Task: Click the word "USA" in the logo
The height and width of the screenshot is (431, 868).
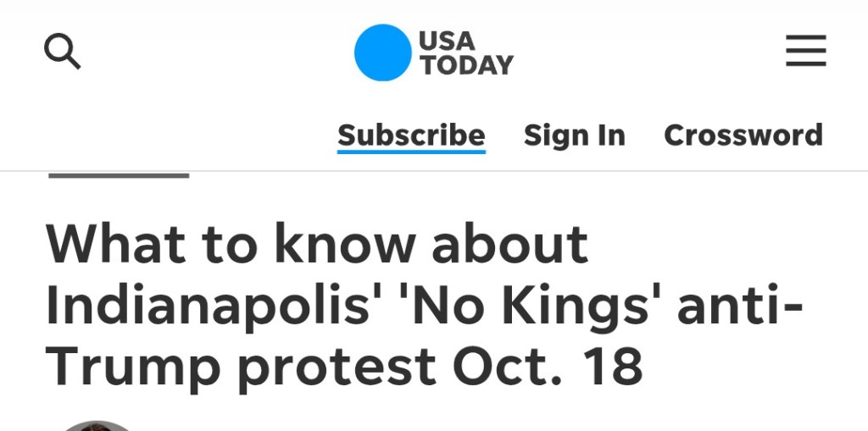Action: (448, 41)
